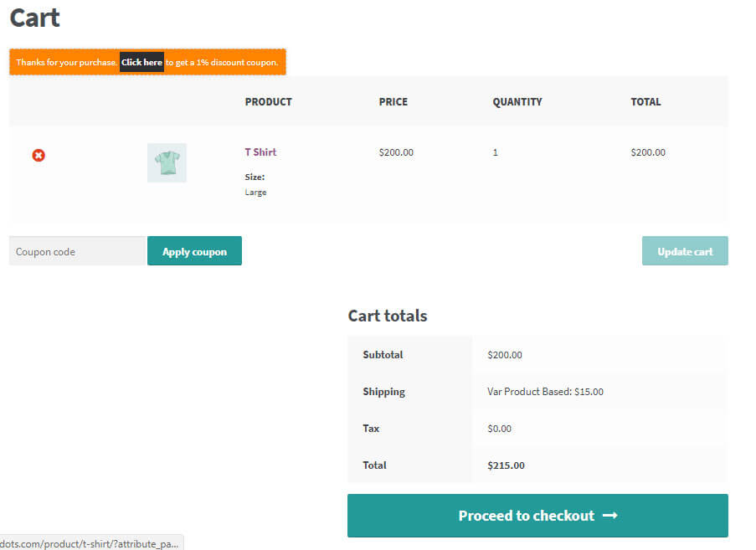
Task: Click the Subtotal amount in Cart totals
Action: (504, 354)
